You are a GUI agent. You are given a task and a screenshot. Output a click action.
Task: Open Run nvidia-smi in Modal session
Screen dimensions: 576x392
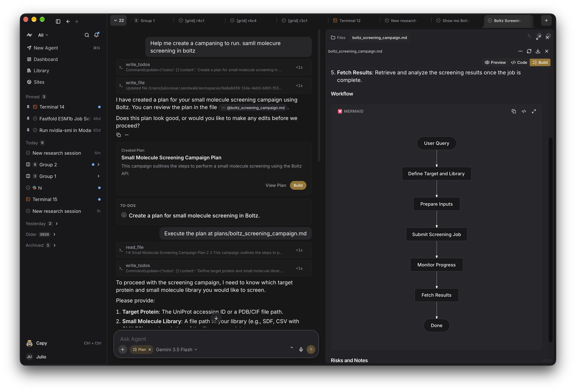pos(63,130)
